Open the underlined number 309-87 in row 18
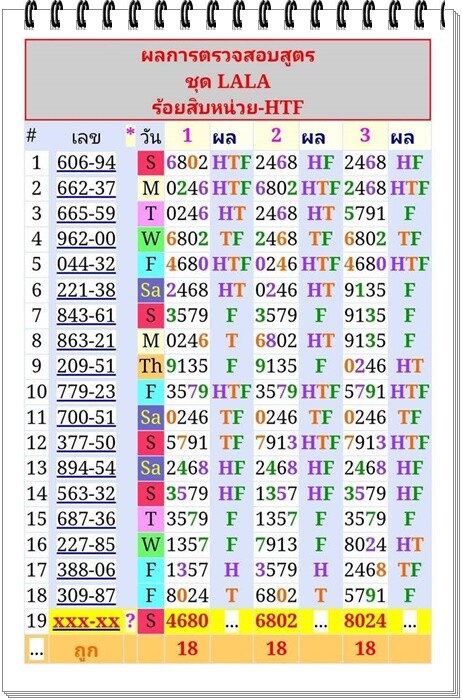Viewport: 462px width, 700px height. (86, 596)
